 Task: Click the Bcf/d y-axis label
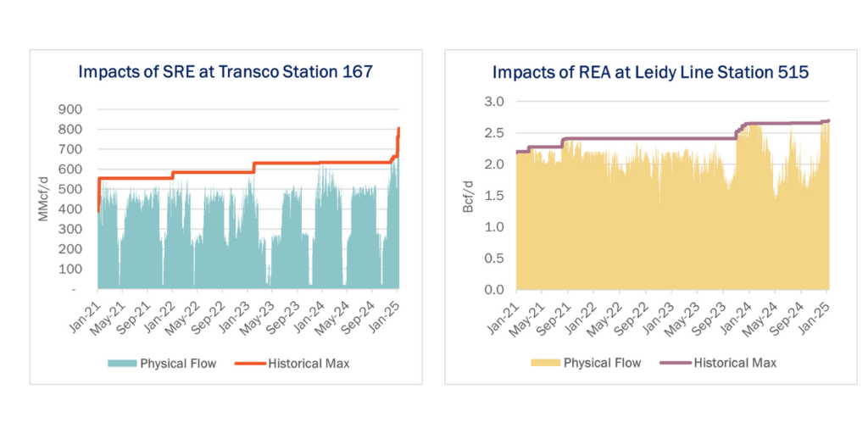click(468, 196)
